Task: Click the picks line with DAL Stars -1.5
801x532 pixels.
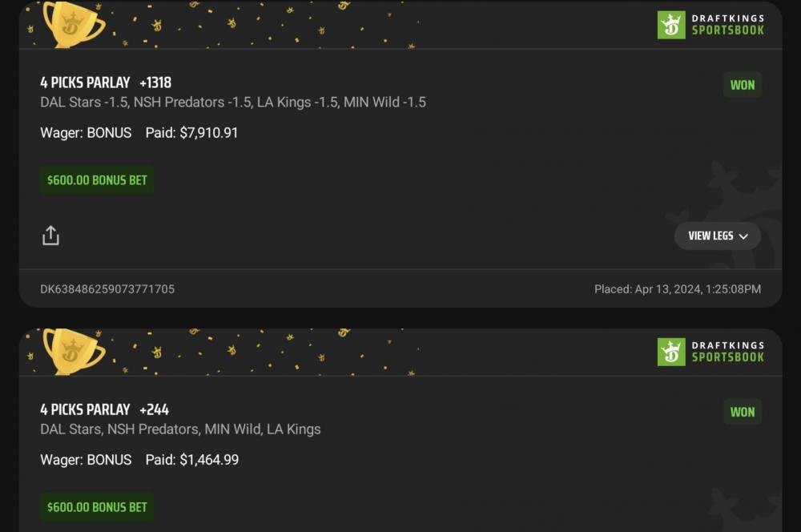Action: [x=233, y=103]
